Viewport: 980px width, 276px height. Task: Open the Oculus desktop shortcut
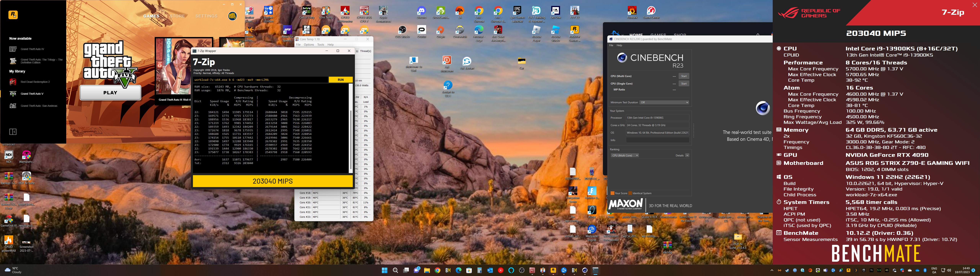421,32
